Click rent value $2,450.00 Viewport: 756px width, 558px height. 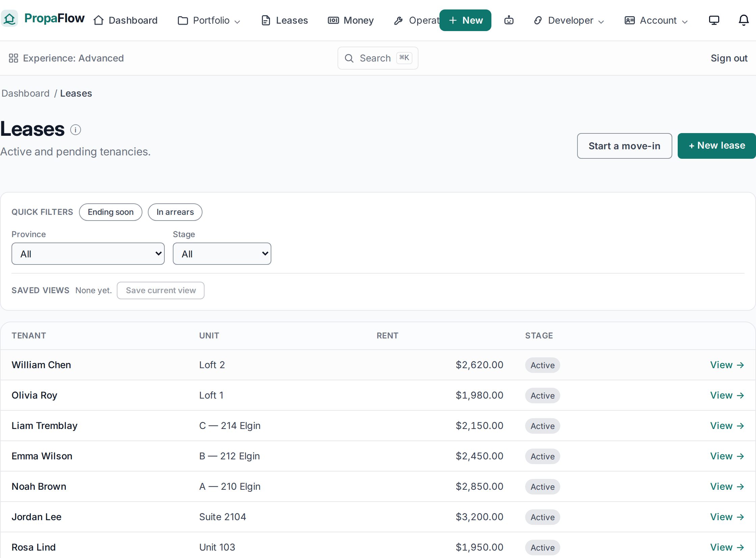(480, 456)
